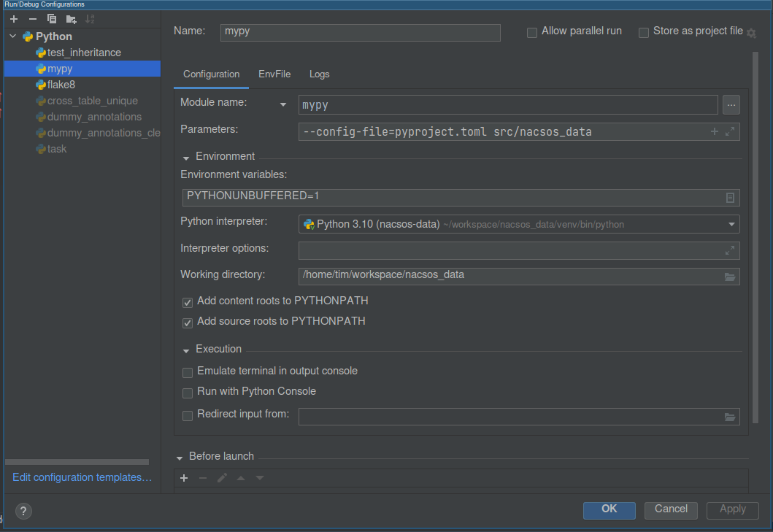
Task: Switch to the Logs tab
Action: pyautogui.click(x=319, y=74)
